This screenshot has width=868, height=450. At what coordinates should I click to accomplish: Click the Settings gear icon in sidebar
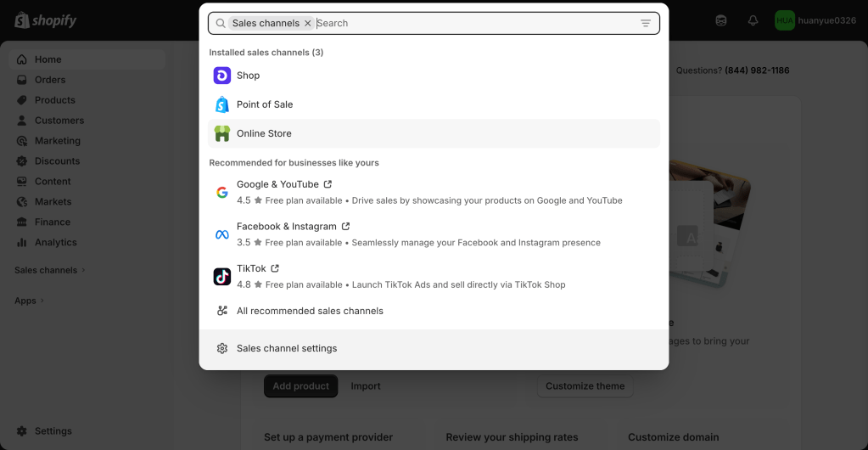pos(21,431)
